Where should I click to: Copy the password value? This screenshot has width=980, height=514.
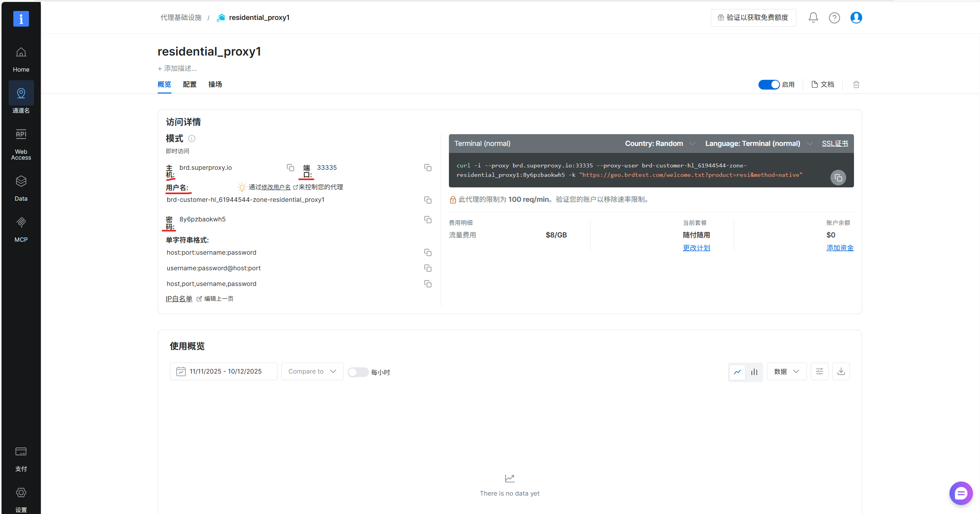pos(428,219)
